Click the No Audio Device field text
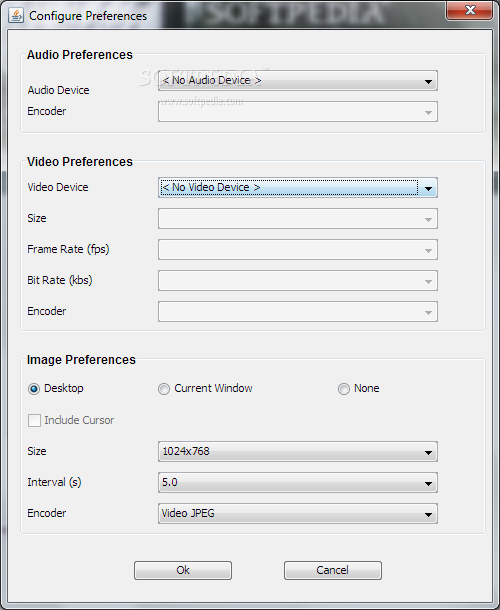 [x=212, y=80]
